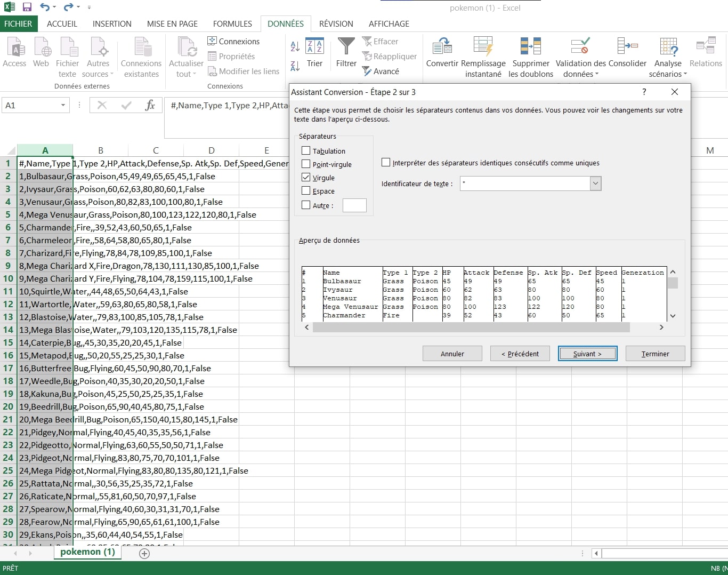The image size is (728, 575).
Task: Click the insert function fx icon
Action: (150, 105)
